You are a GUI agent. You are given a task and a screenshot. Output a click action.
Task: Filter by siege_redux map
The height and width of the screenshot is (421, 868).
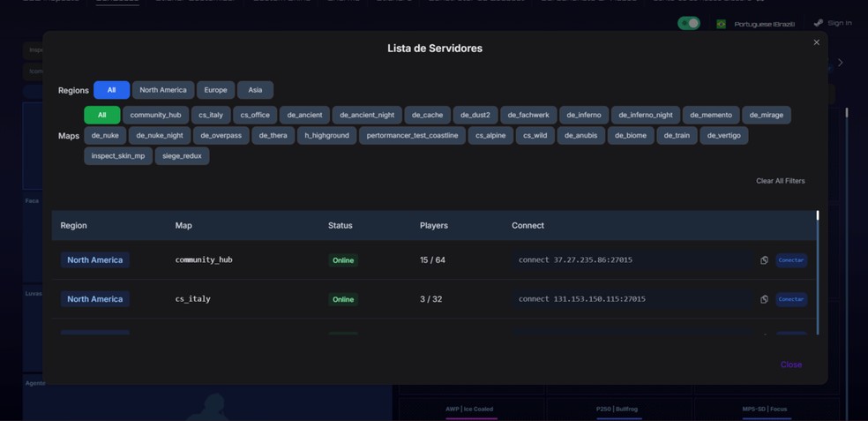[182, 155]
